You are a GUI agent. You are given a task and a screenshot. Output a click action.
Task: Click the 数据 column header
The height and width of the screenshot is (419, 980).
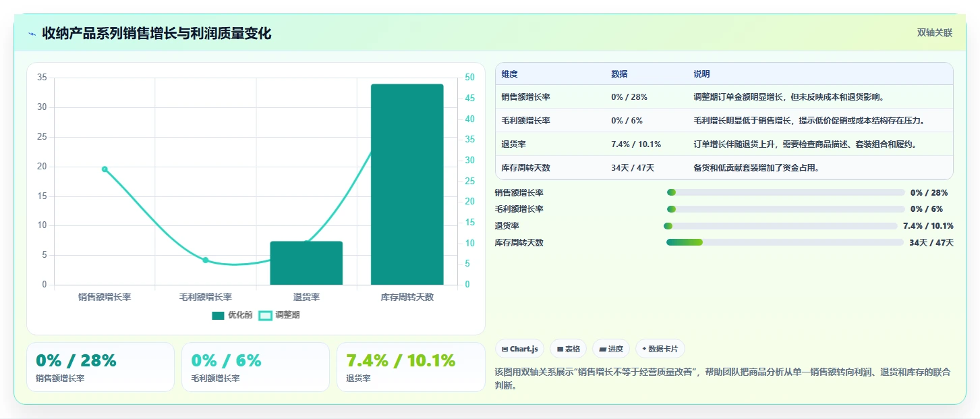(619, 74)
